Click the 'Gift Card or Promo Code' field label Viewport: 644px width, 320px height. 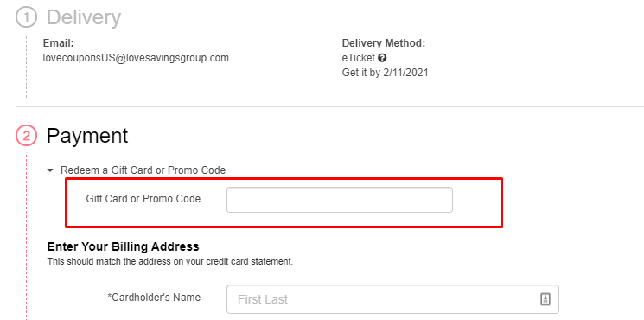pyautogui.click(x=143, y=199)
